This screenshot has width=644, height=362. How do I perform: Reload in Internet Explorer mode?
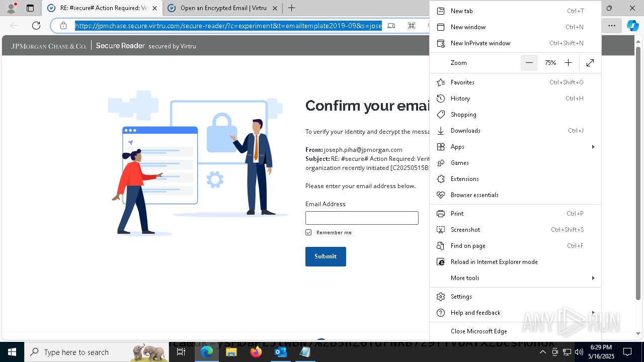[515, 262]
